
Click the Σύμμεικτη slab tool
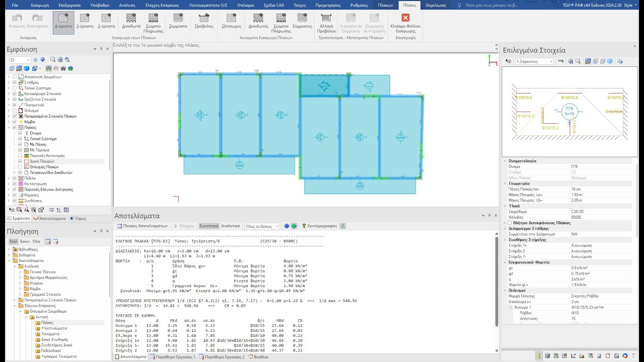(178, 22)
